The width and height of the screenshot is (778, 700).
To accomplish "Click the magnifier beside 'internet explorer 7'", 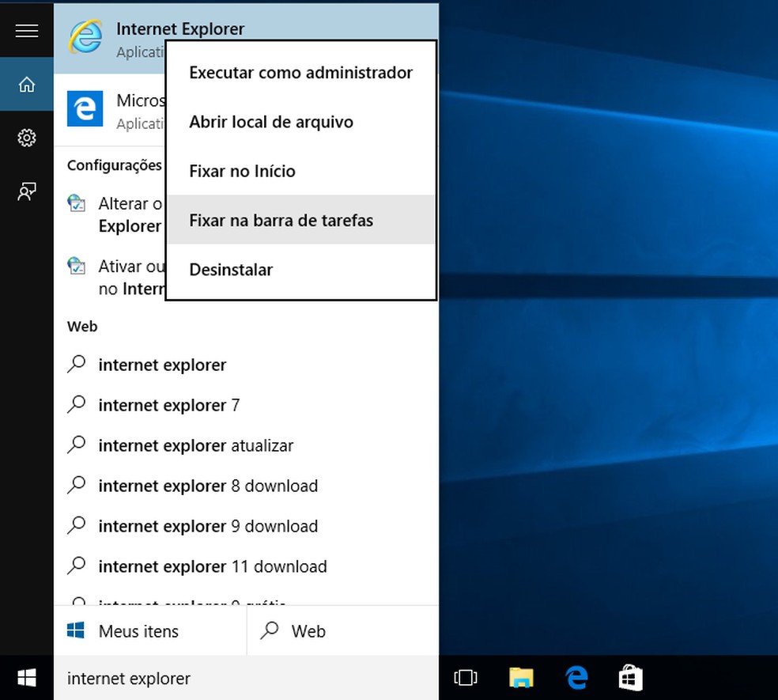I will click(77, 404).
